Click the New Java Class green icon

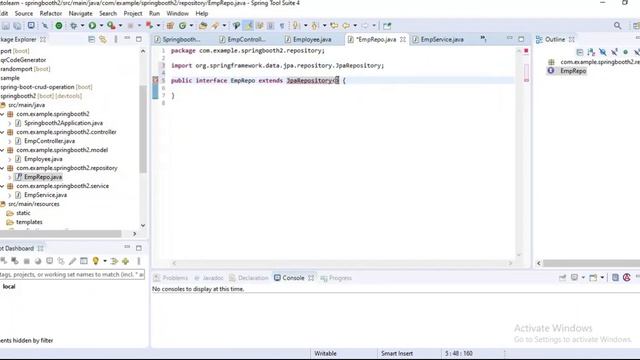(x=182, y=26)
